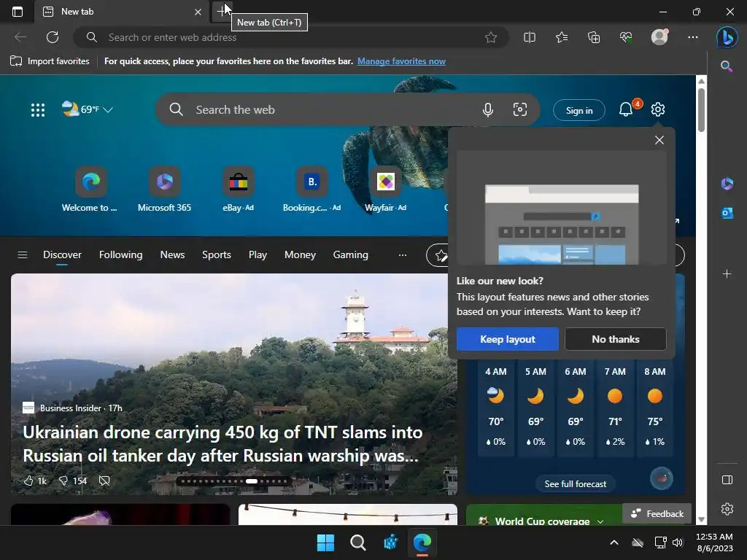Open Ukrainian drone headline article
Screen dimensions: 747x560
coord(222,444)
